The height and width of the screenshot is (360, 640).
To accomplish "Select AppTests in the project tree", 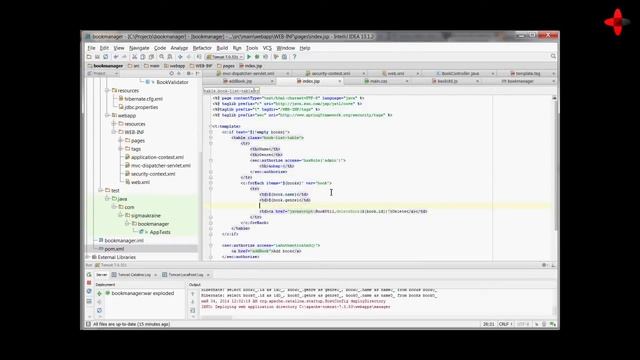I will pos(160,232).
